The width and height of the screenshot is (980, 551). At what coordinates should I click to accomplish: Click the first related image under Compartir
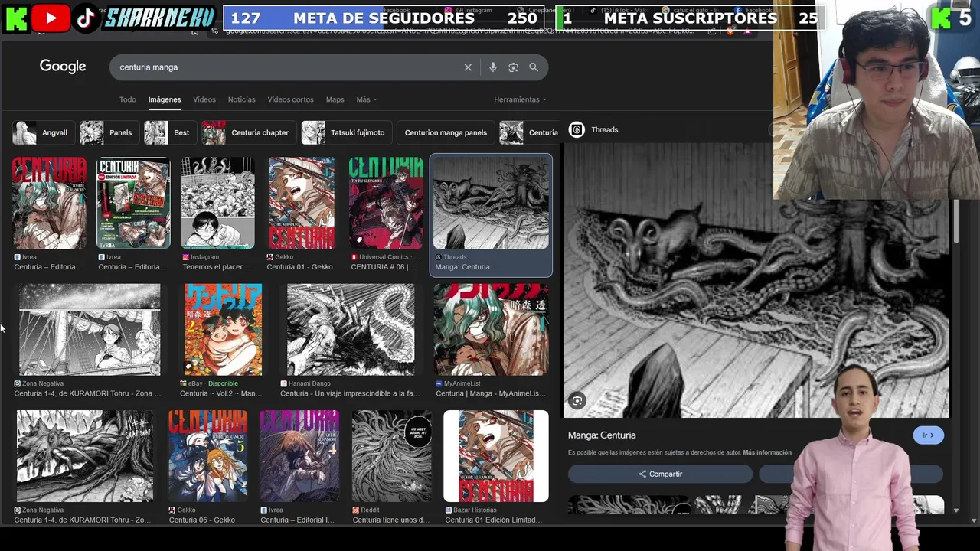coord(629,504)
